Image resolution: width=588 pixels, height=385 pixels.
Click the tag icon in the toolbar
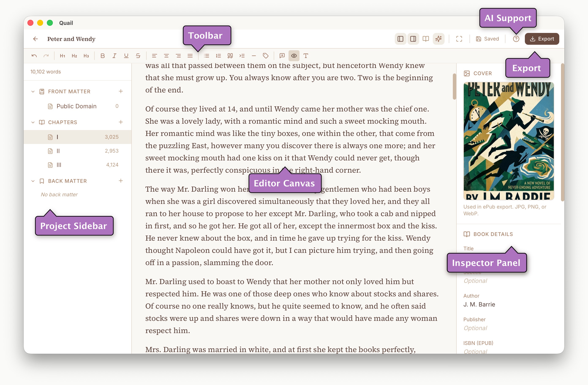(265, 56)
